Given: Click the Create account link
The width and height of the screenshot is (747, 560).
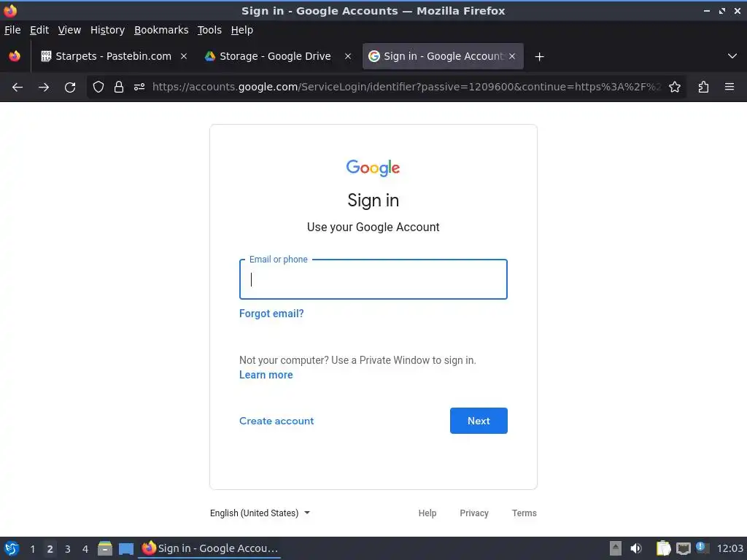Looking at the screenshot, I should [x=276, y=421].
